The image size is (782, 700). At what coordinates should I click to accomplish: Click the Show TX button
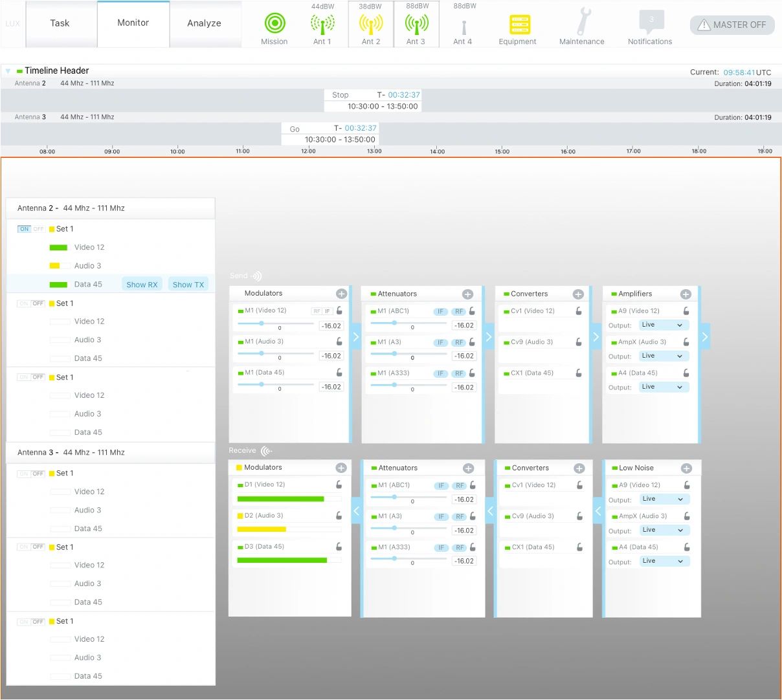pos(188,285)
